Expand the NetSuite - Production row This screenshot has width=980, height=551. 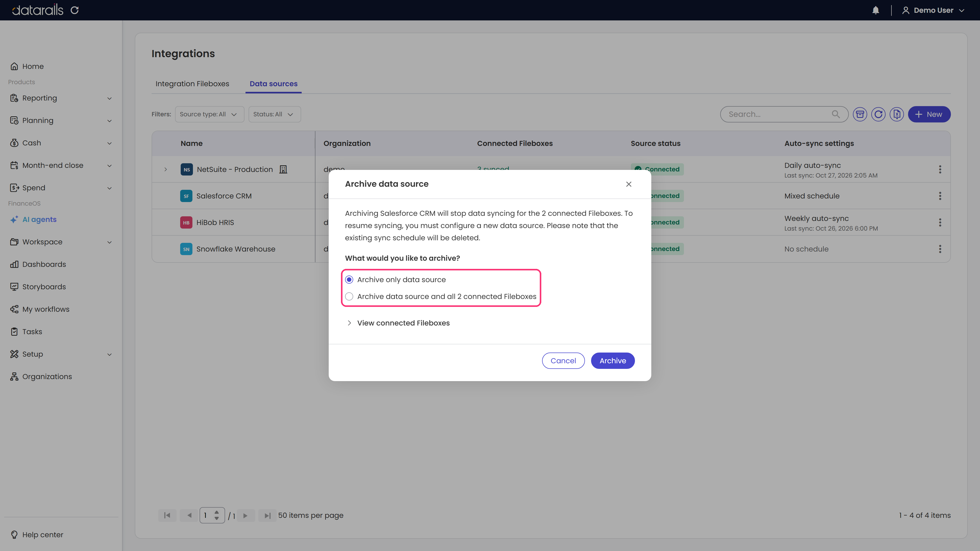point(165,169)
